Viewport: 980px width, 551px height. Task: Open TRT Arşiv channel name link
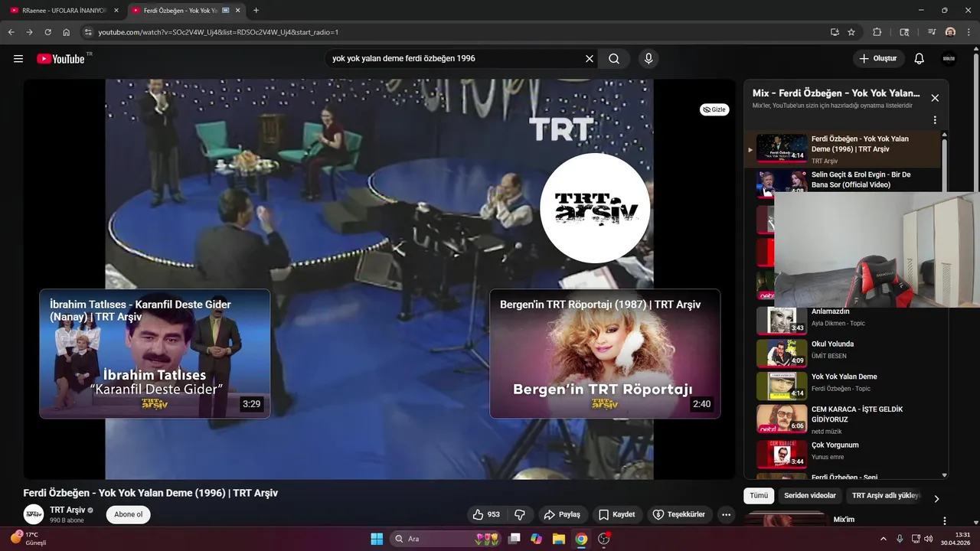[67, 510]
